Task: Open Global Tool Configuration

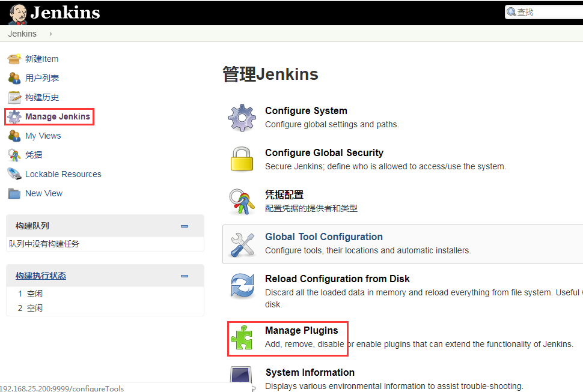Action: click(324, 237)
